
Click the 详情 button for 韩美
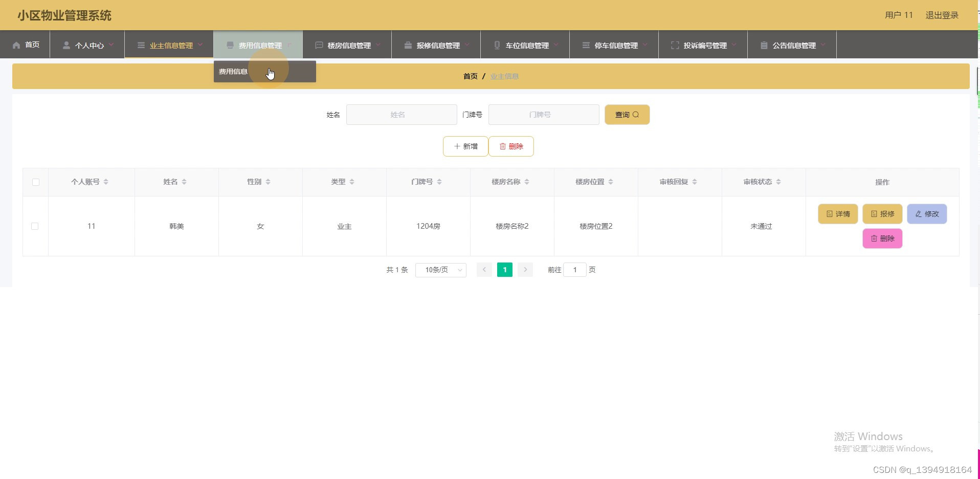[838, 214]
